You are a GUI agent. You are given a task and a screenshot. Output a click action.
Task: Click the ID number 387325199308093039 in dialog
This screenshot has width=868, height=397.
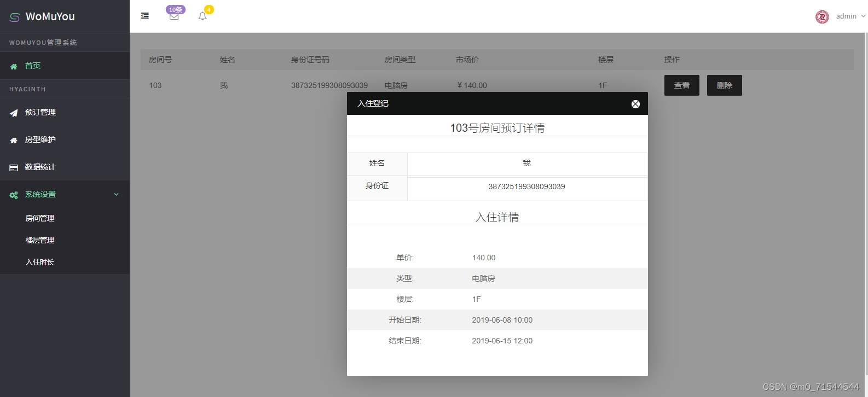(x=526, y=186)
